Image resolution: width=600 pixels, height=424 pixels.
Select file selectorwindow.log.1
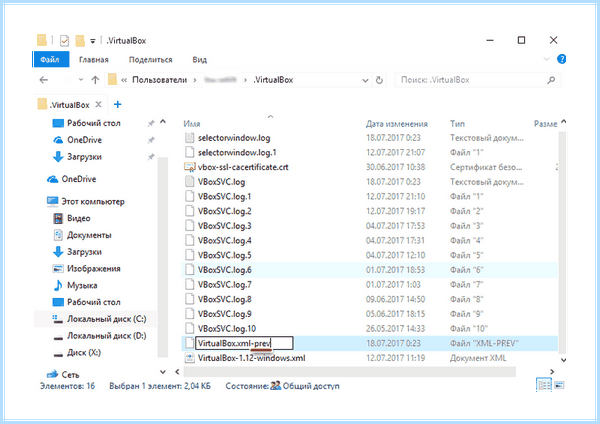(x=237, y=152)
